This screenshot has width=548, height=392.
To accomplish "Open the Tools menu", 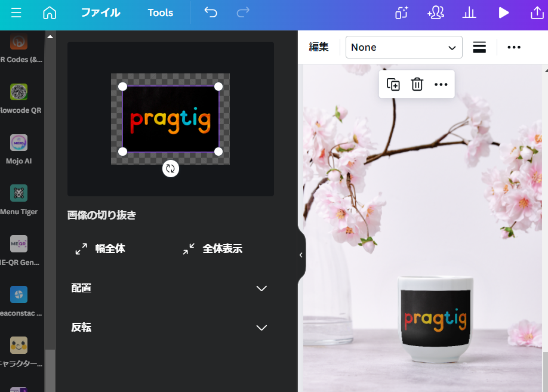I will (x=161, y=13).
